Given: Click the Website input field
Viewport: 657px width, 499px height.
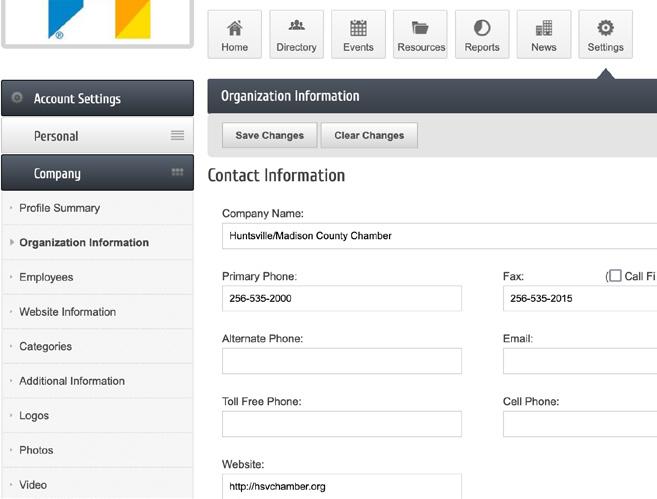Looking at the screenshot, I should pyautogui.click(x=342, y=486).
